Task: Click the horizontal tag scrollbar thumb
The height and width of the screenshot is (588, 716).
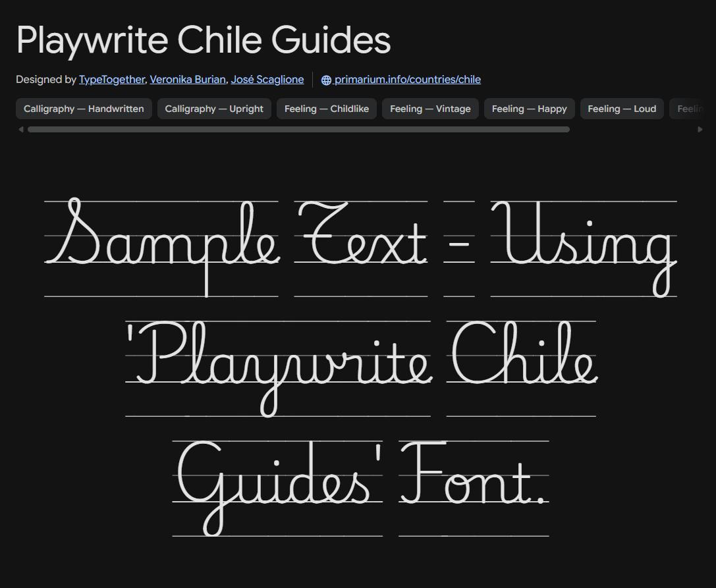Action: pyautogui.click(x=298, y=130)
